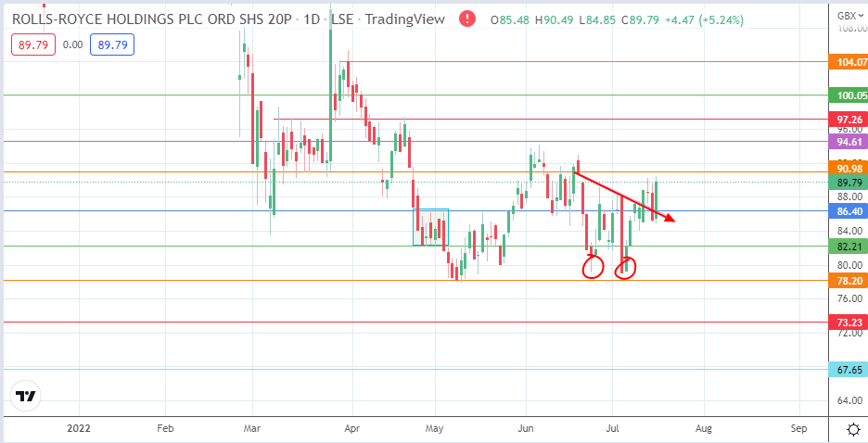Viewport: 868px width, 443px height.
Task: Open chart settings gear icon
Action: [853, 429]
